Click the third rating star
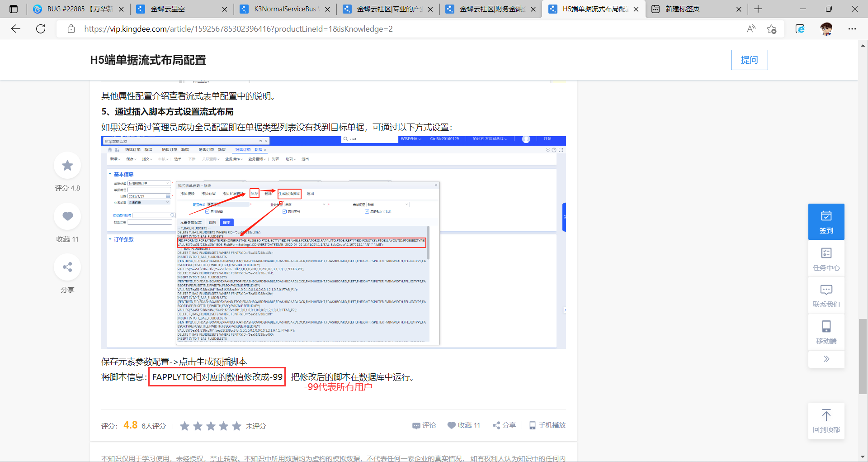The width and height of the screenshot is (868, 462). pos(211,426)
